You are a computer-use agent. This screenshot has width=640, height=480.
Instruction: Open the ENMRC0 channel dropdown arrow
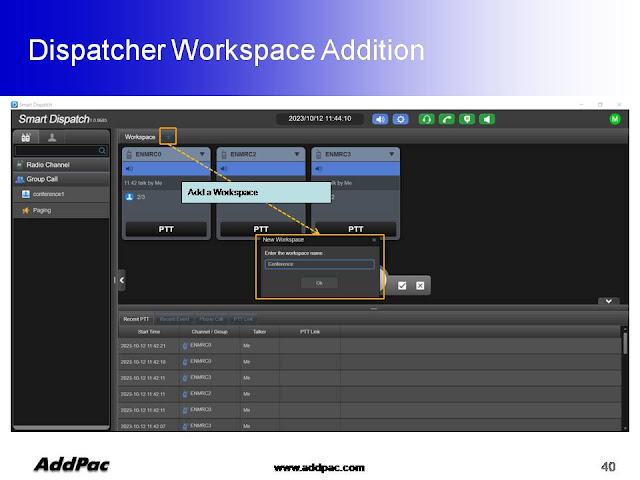click(202, 154)
